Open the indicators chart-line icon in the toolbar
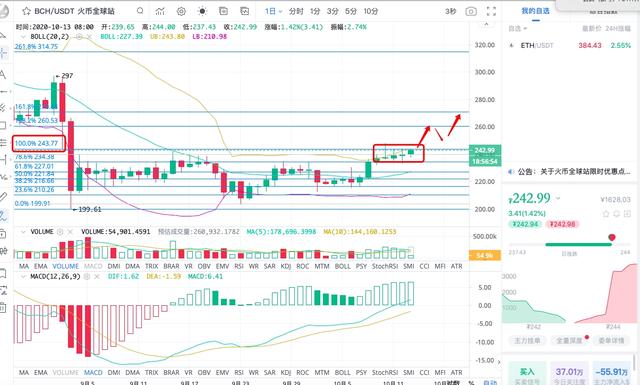 [x=160, y=11]
